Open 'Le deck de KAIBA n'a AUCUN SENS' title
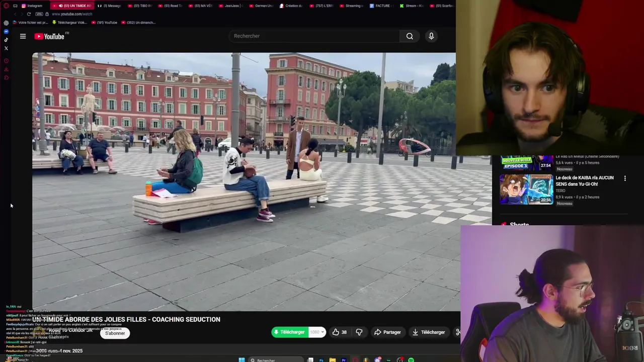Viewport: 644px width, 362px height. [x=585, y=181]
